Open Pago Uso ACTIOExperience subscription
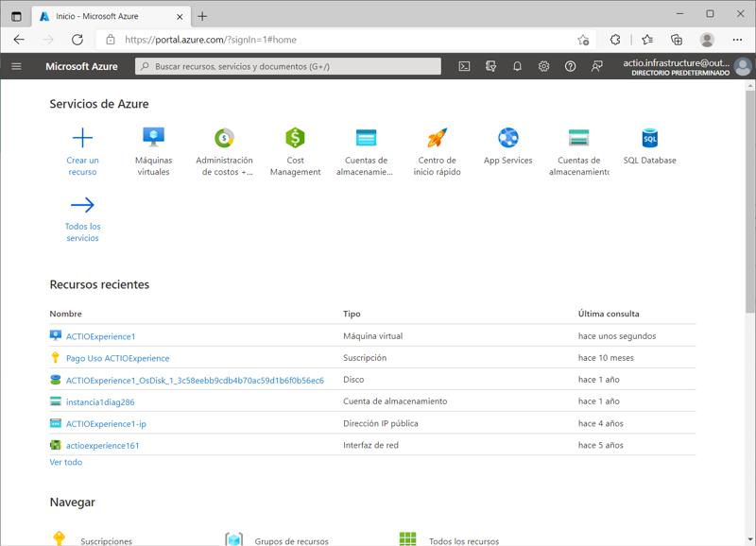 point(117,358)
